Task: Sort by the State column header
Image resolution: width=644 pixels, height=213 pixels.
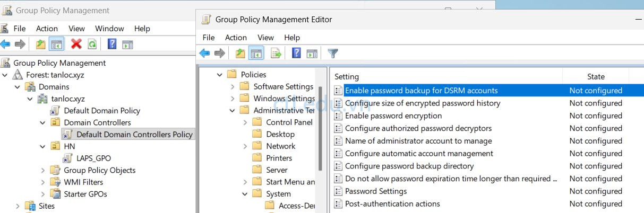Action: click(x=596, y=77)
